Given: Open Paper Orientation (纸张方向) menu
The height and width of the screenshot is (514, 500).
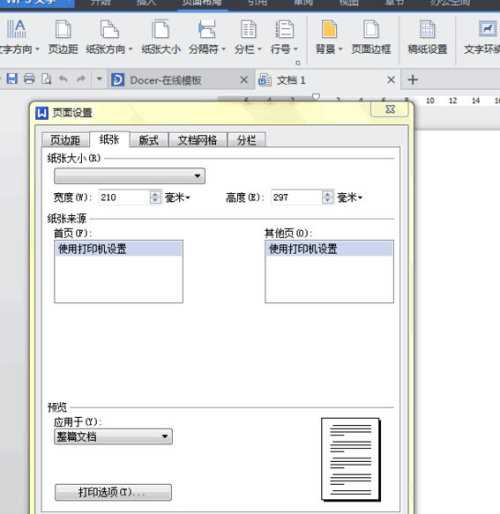Looking at the screenshot, I should coord(109,37).
